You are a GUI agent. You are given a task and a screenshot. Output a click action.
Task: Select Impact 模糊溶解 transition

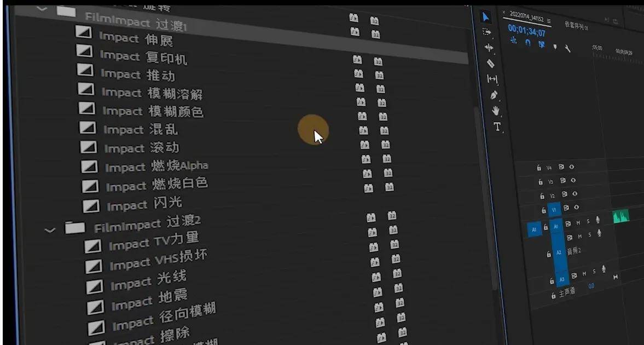[152, 93]
